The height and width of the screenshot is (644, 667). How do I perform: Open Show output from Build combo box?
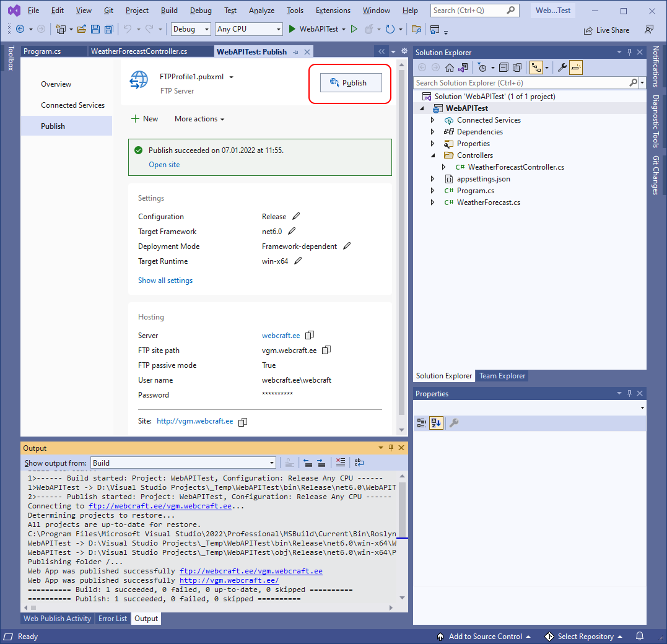[184, 463]
